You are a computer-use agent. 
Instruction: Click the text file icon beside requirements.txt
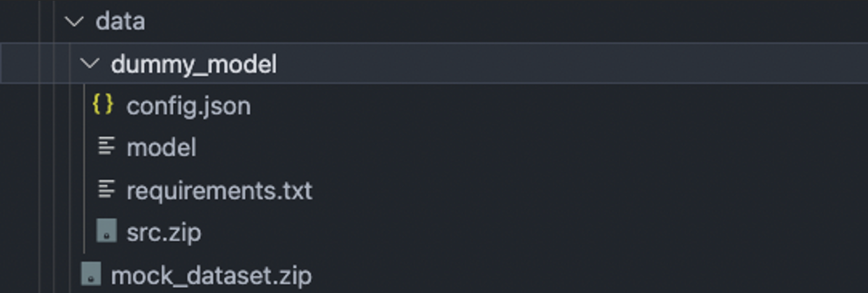coord(106,190)
